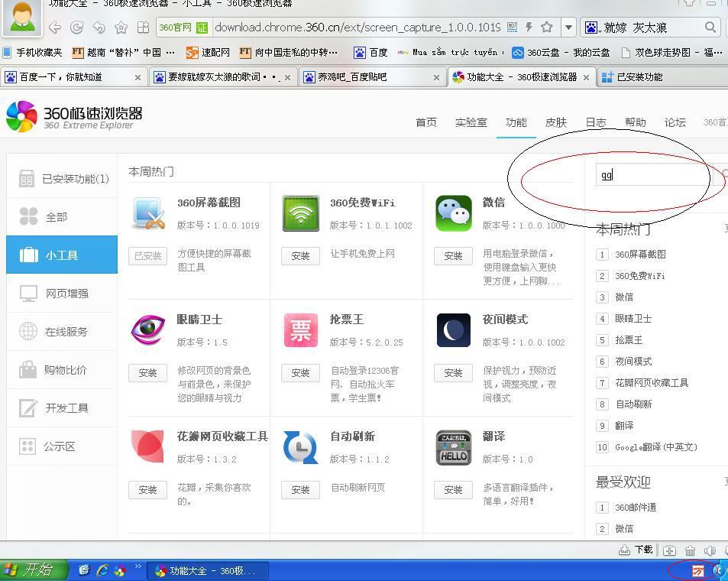Click the 微信 extension icon
This screenshot has height=581, width=728.
coord(454,213)
